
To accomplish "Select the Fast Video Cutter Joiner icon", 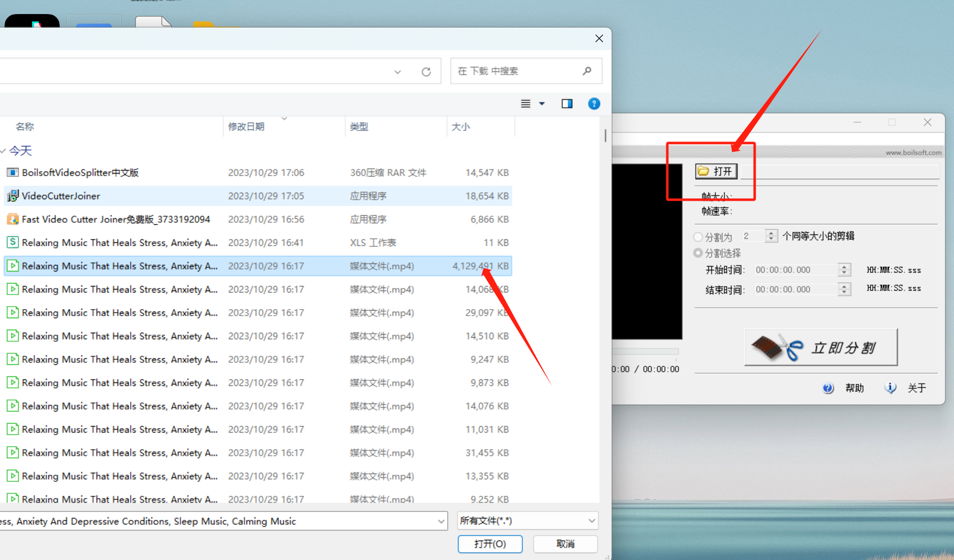I will pos(13,219).
